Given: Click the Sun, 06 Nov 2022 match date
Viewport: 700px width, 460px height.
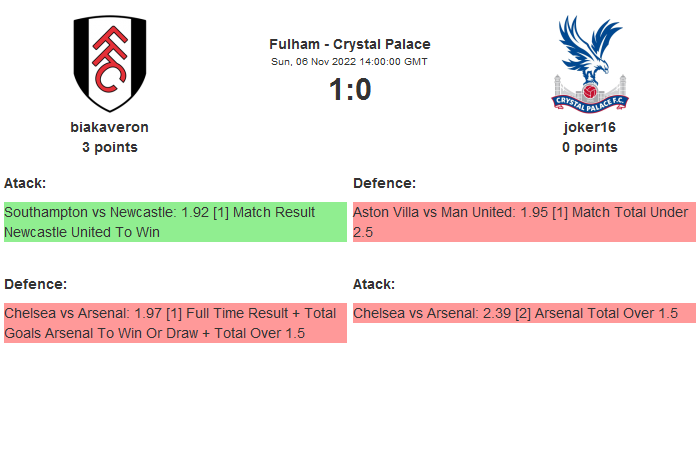Looking at the screenshot, I should coord(312,61).
